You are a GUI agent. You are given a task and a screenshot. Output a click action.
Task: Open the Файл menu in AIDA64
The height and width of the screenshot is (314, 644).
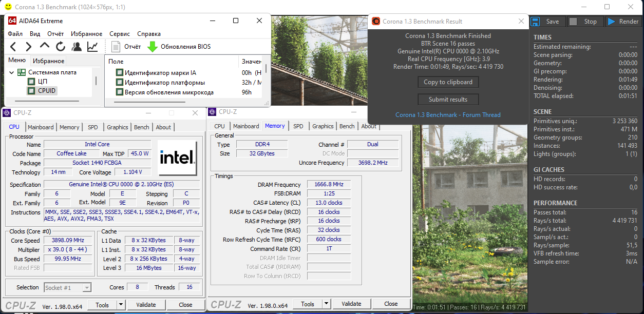[x=15, y=34]
